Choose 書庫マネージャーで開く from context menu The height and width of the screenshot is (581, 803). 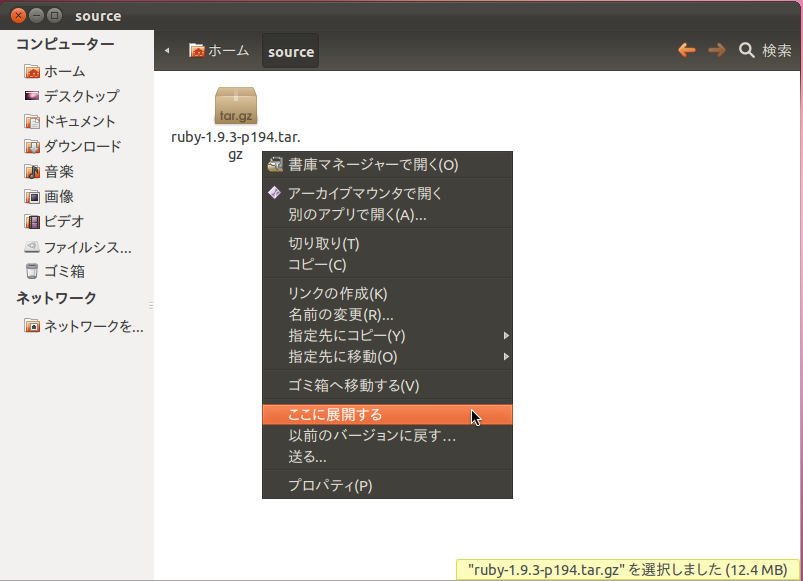pyautogui.click(x=387, y=165)
